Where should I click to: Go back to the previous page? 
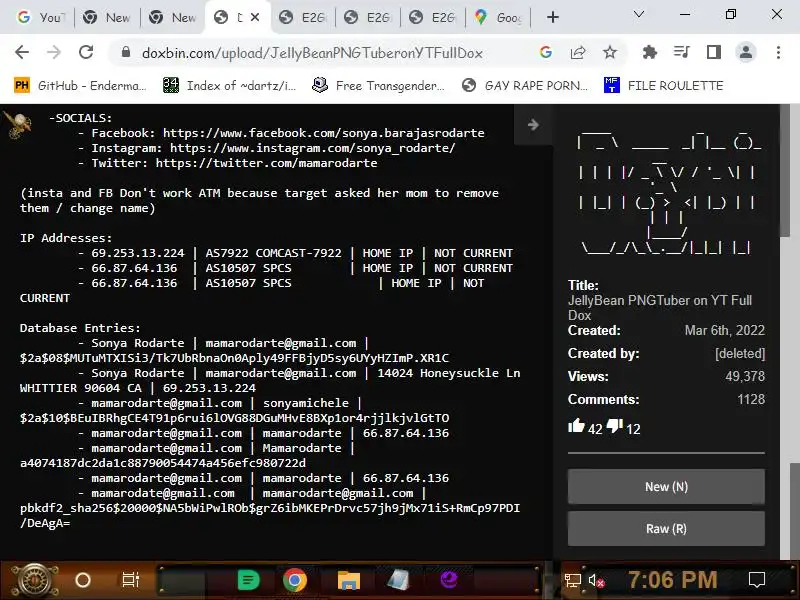click(22, 52)
